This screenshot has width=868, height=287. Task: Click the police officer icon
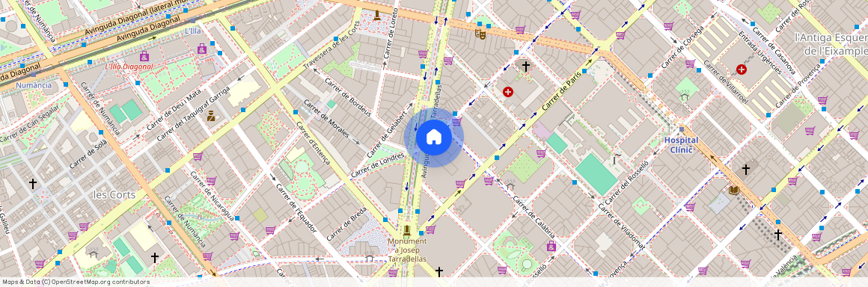tap(211, 116)
